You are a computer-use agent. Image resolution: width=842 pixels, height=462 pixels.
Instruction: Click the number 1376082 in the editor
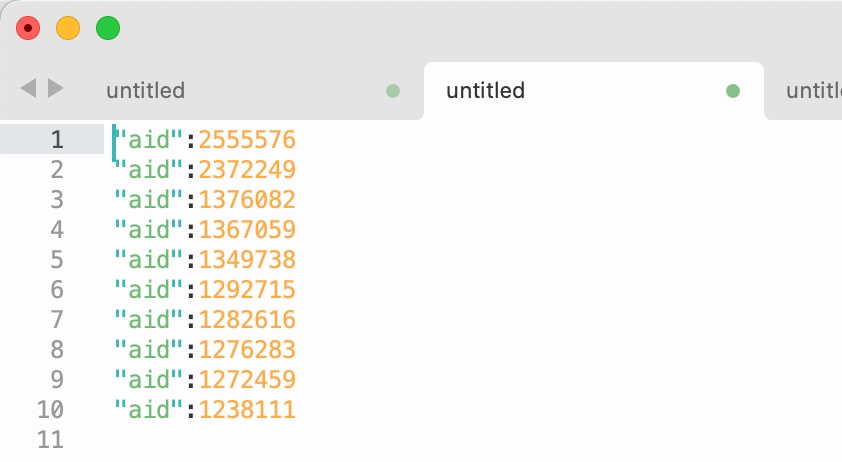[x=247, y=200]
